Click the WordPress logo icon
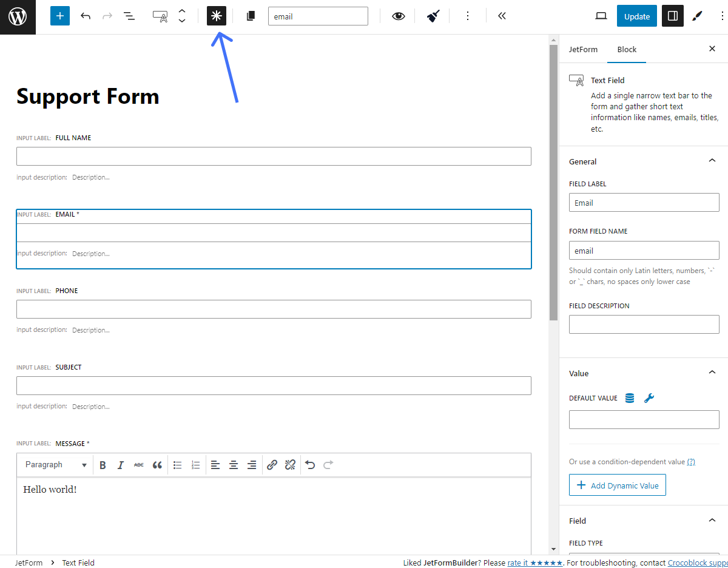The height and width of the screenshot is (568, 728). click(18, 17)
